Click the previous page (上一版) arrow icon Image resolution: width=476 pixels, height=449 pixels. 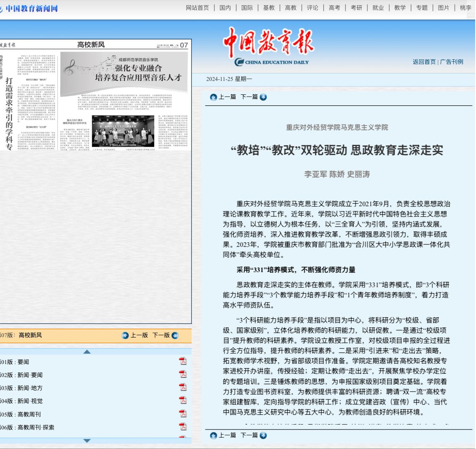[x=125, y=336]
